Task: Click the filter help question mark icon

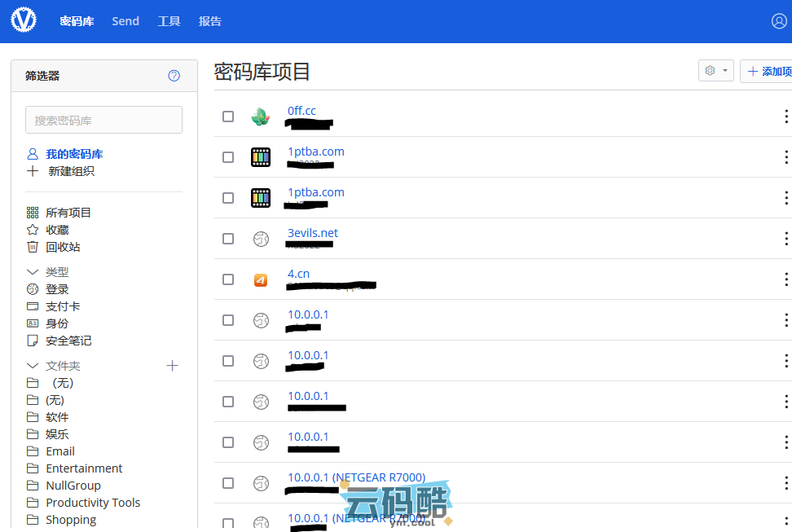Action: click(x=174, y=76)
